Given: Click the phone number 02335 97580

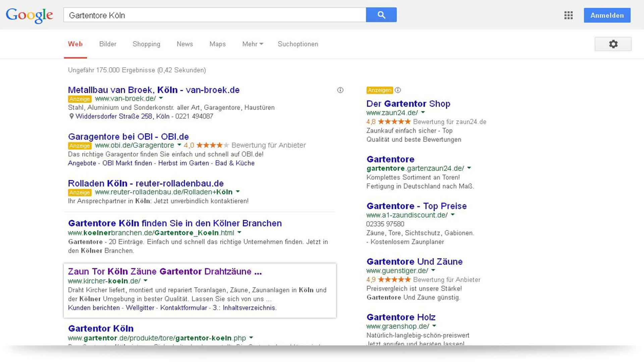Looking at the screenshot, I should [x=385, y=224].
